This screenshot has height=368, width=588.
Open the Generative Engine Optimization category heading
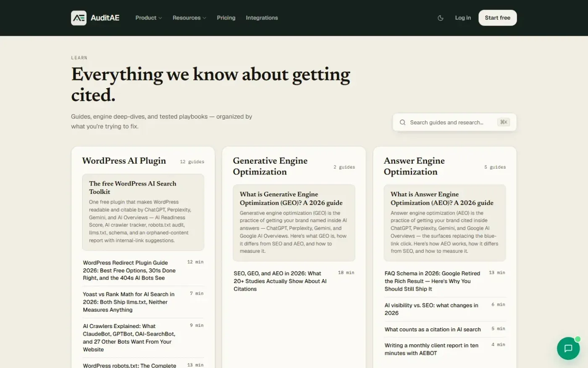pyautogui.click(x=270, y=166)
